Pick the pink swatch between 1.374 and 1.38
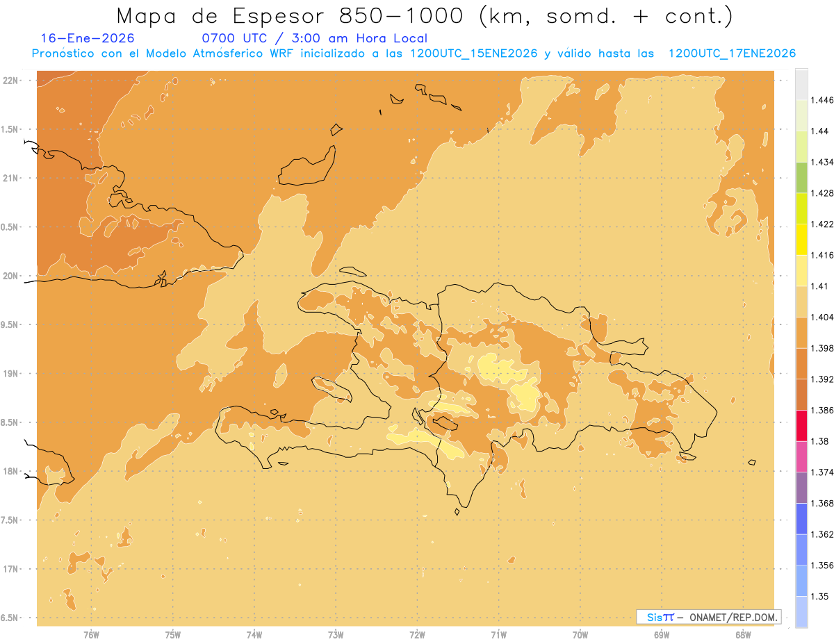 [x=801, y=456]
